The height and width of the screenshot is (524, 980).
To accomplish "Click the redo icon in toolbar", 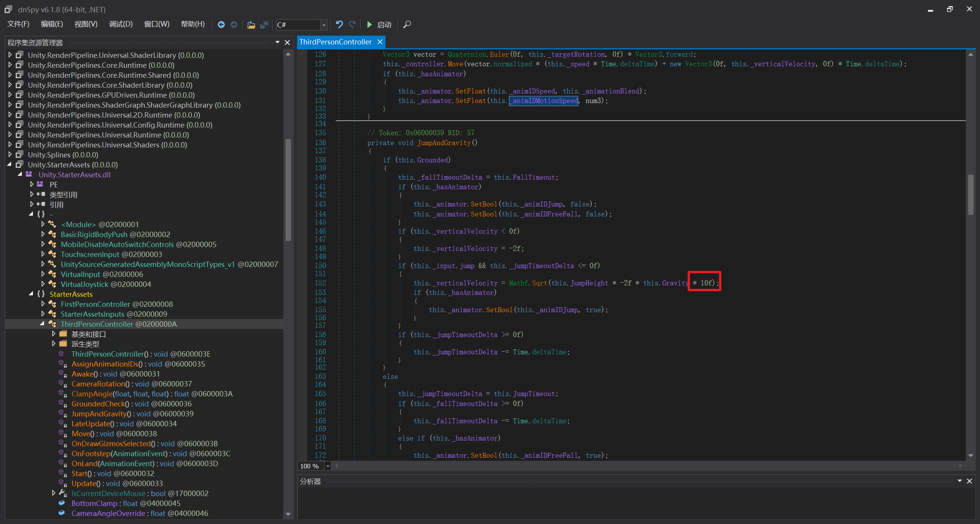I will point(352,25).
